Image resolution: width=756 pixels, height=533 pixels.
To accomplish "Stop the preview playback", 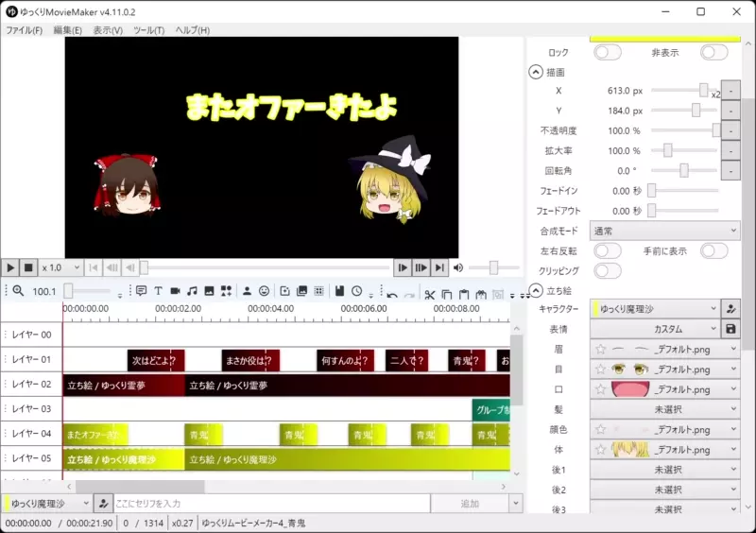I will coord(28,267).
